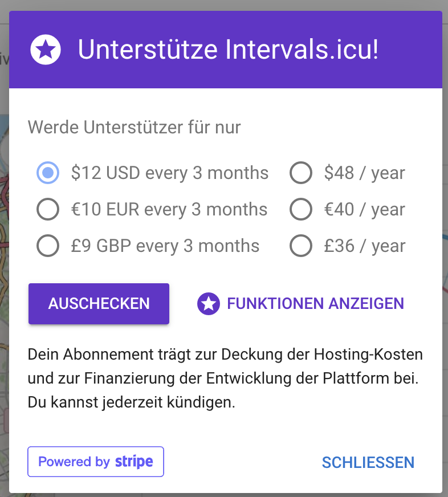Pick the £9 GBP every 3 months radio button
The height and width of the screenshot is (497, 448).
(48, 246)
